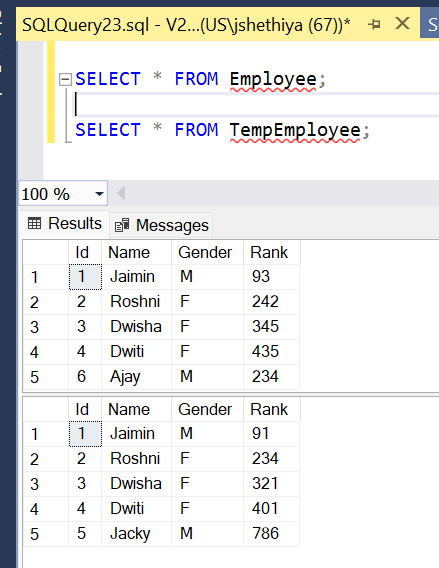This screenshot has width=439, height=568.
Task: Click the Gender column header in first grid
Action: pyautogui.click(x=207, y=252)
